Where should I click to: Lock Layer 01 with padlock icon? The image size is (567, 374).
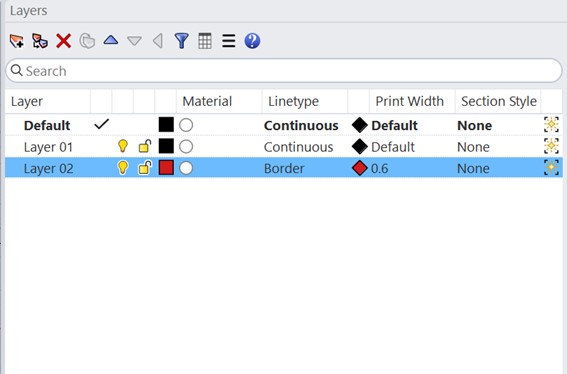pyautogui.click(x=145, y=146)
